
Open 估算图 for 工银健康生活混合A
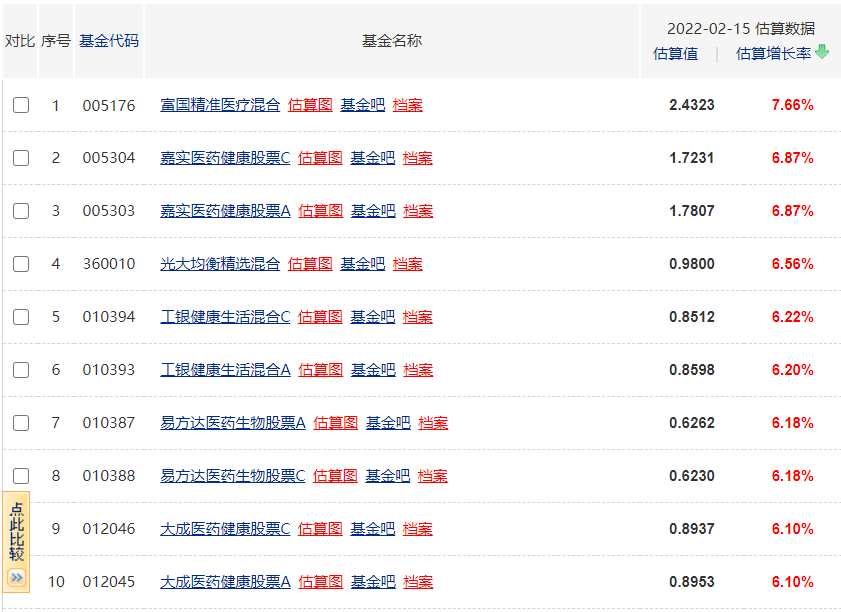(321, 370)
